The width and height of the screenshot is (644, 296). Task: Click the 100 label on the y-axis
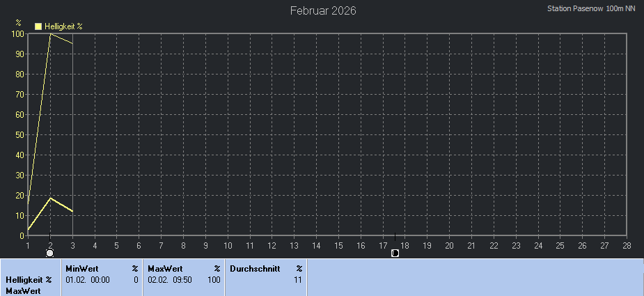tap(17, 33)
